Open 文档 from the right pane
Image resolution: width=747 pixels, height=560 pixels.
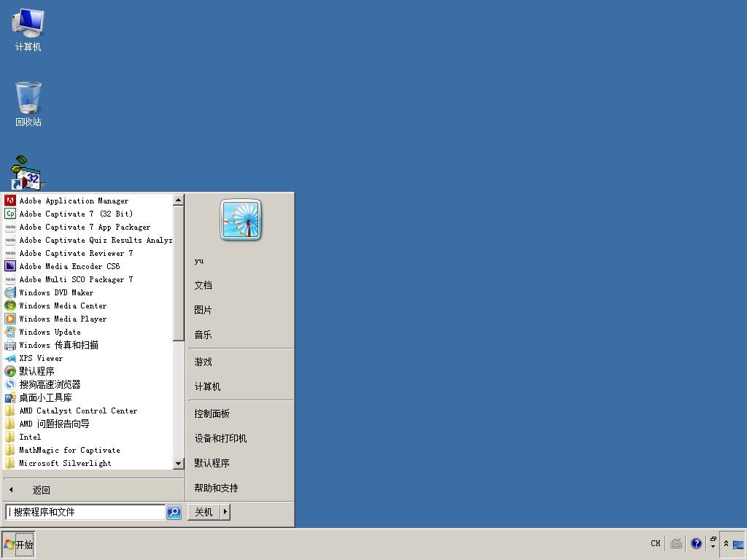click(203, 285)
